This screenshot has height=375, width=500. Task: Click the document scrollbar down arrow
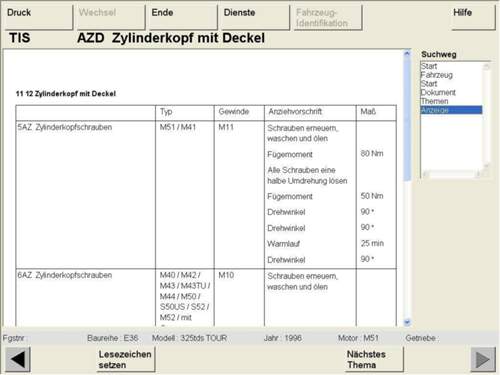(x=407, y=322)
